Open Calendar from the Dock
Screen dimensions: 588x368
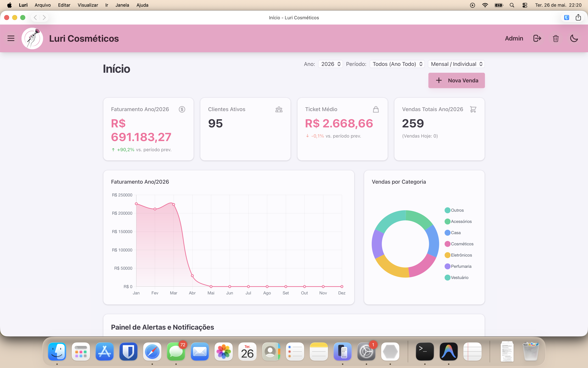point(247,352)
